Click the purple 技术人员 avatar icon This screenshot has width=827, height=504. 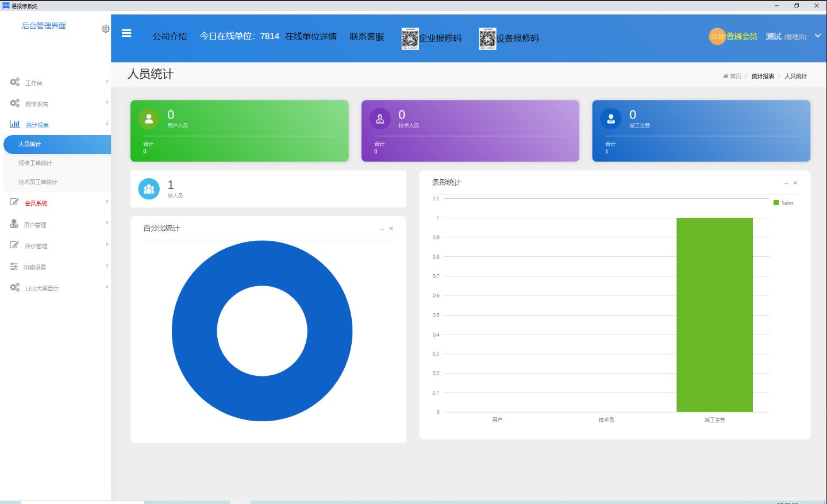point(380,119)
